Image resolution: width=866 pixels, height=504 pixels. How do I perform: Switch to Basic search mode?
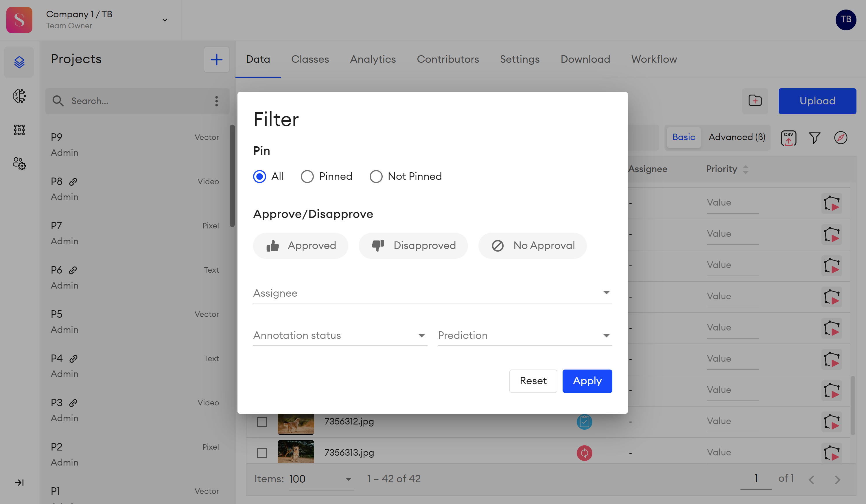click(683, 137)
